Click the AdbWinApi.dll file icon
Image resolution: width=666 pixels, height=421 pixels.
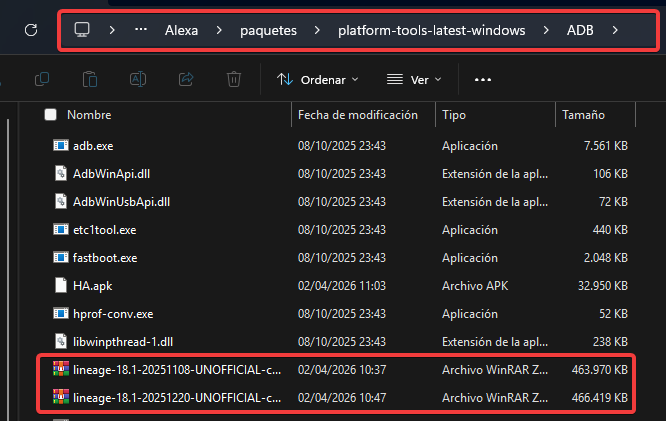pyautogui.click(x=61, y=174)
